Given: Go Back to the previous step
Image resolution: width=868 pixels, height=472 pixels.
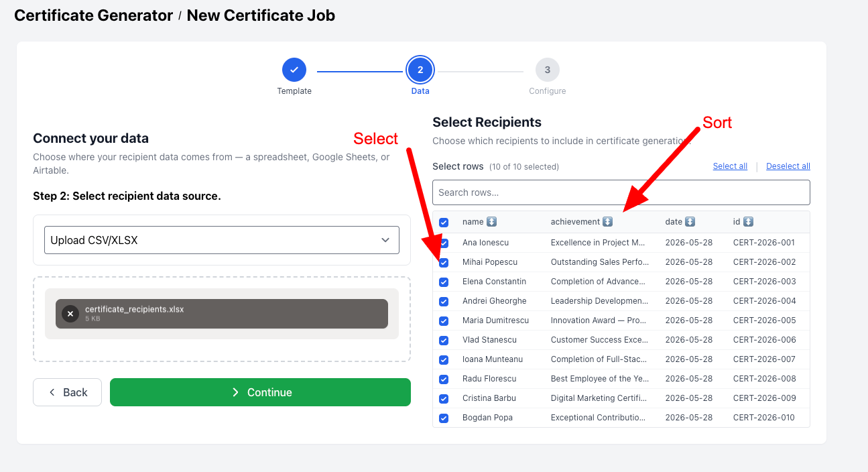Looking at the screenshot, I should 67,392.
